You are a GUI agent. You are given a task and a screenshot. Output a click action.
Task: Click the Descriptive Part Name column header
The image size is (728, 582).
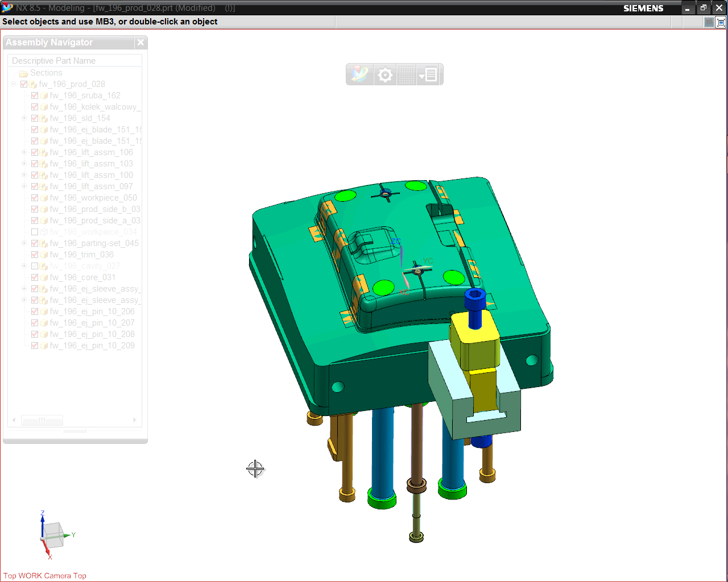75,61
